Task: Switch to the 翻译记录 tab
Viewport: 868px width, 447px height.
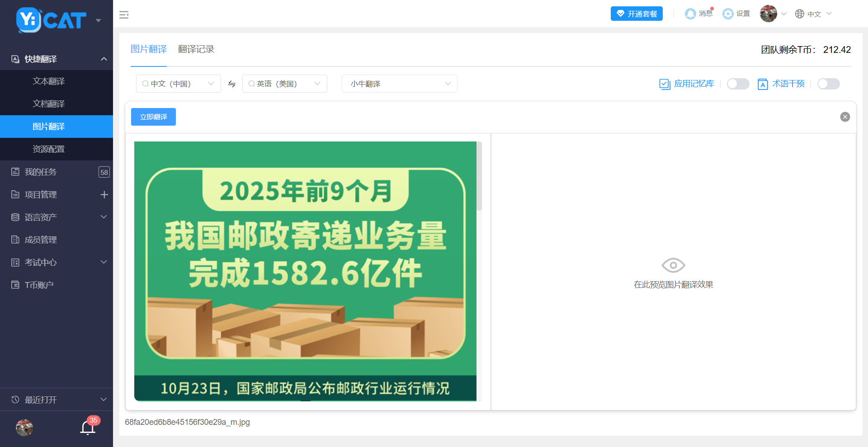Action: pos(196,49)
